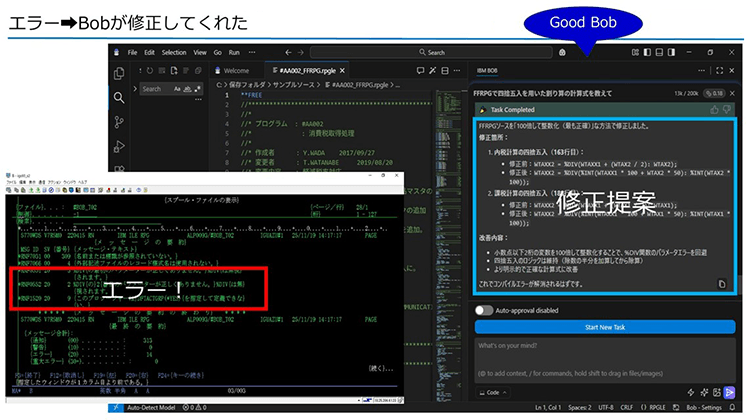
Task: Click the 0.18 cost badge
Action: (715, 94)
